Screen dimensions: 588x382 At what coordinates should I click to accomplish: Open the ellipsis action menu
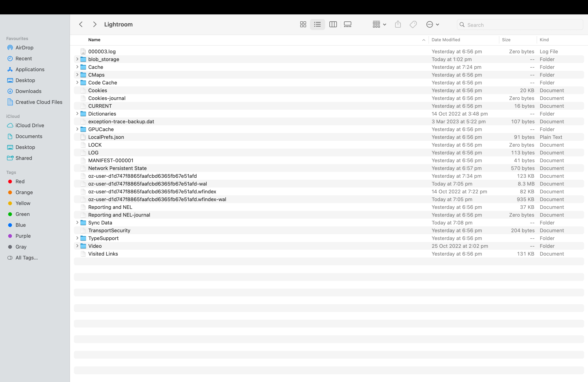(x=432, y=25)
